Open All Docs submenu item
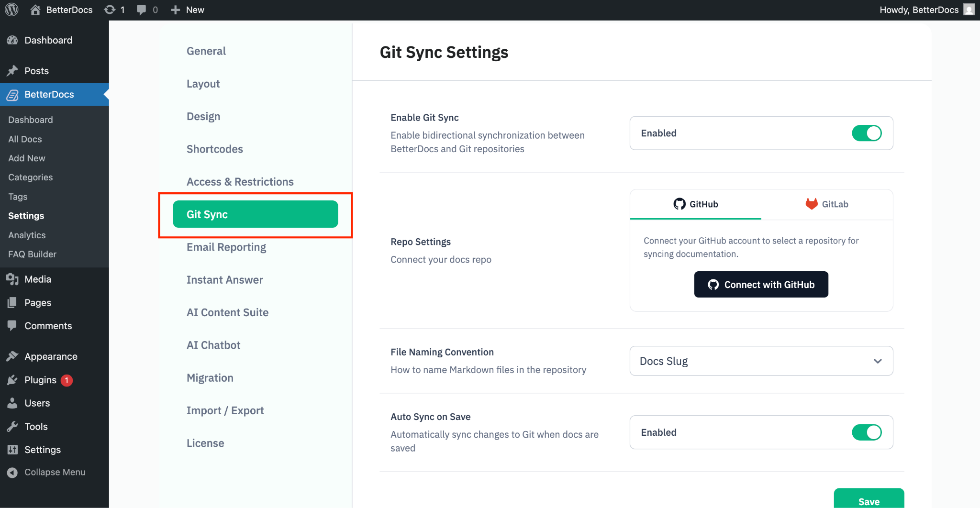The width and height of the screenshot is (980, 508). [25, 139]
